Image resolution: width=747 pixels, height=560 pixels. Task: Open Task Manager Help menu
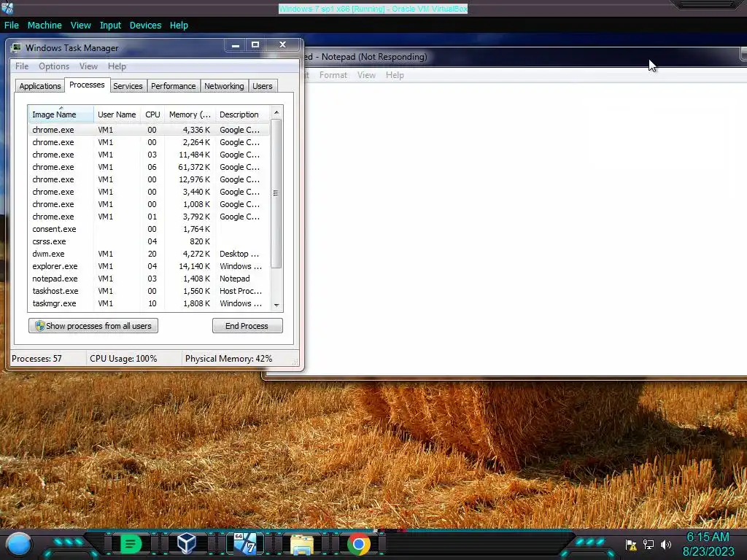(x=117, y=66)
